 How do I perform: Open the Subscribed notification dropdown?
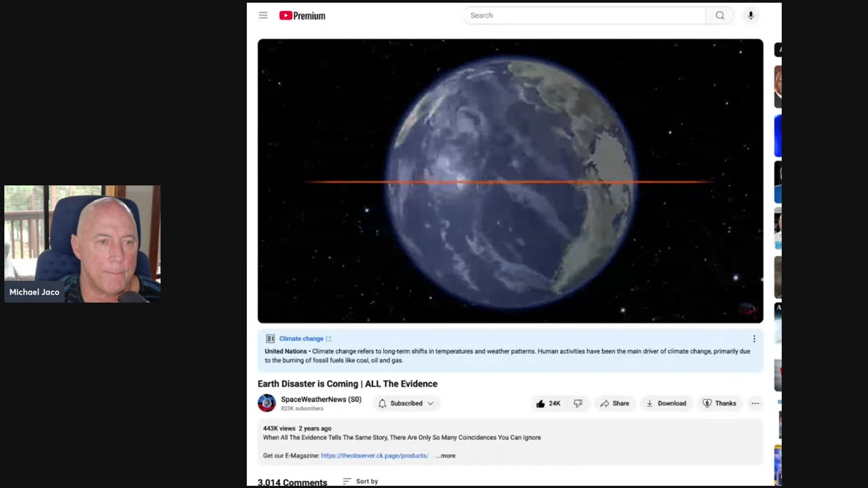[x=406, y=403]
